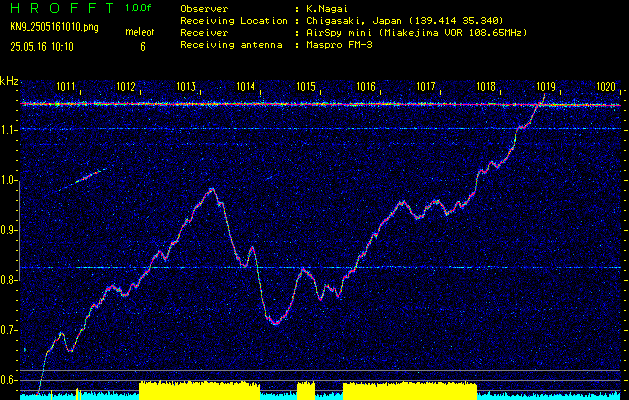Click the 1011 time axis label
The height and width of the screenshot is (400, 629).
click(x=66, y=86)
